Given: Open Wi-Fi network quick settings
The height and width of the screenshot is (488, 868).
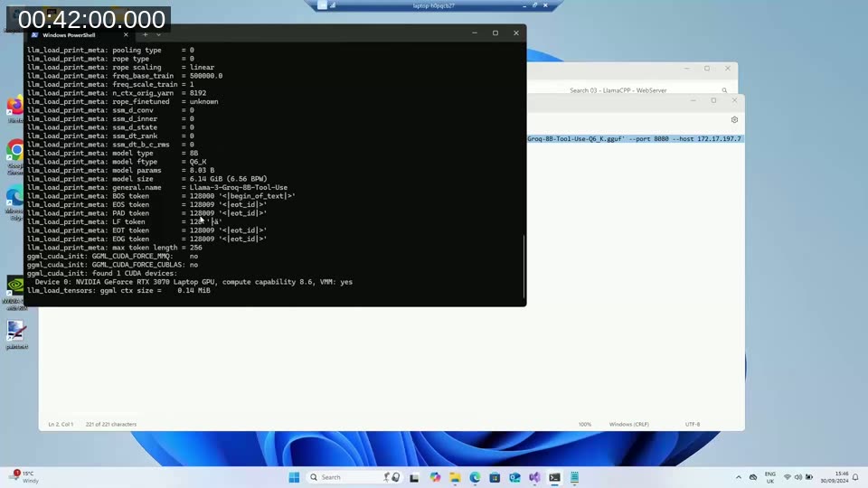Looking at the screenshot, I should click(x=788, y=477).
